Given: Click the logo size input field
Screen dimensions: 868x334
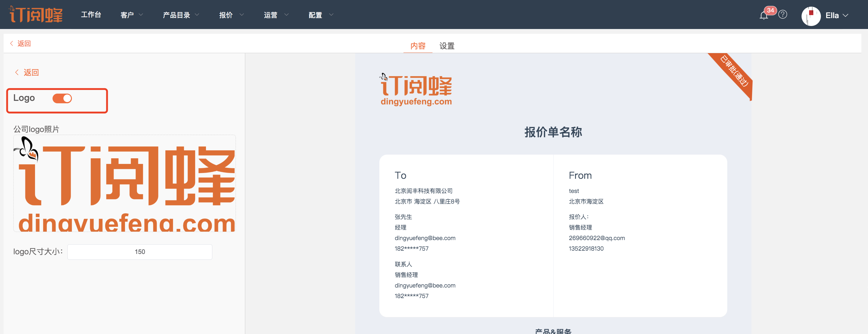Looking at the screenshot, I should (x=140, y=252).
